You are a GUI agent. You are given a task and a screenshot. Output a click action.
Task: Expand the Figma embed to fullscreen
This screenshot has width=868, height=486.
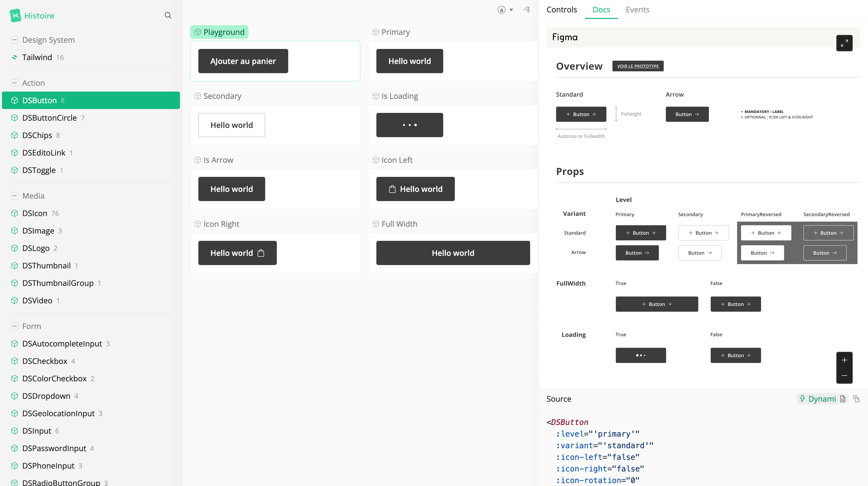[845, 43]
